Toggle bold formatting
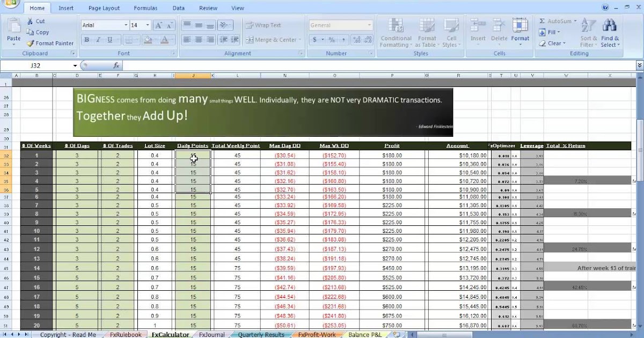Viewport: 644px width, 338px height. 86,40
